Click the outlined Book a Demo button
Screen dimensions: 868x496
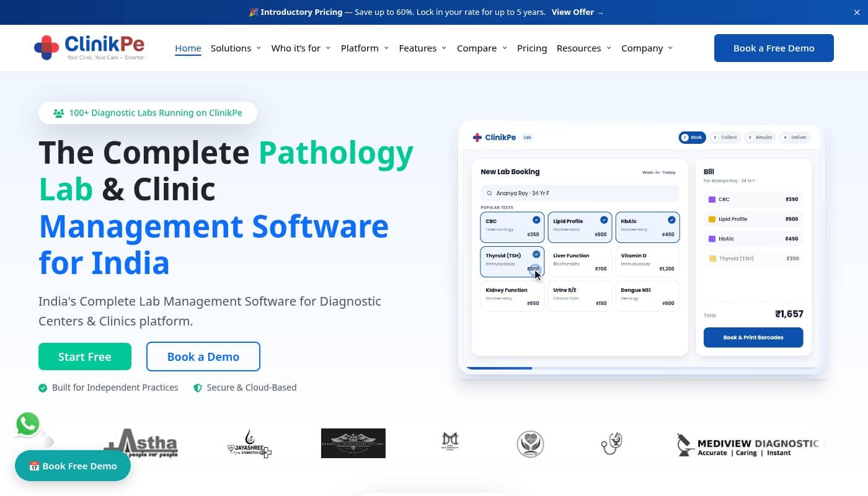click(x=203, y=356)
